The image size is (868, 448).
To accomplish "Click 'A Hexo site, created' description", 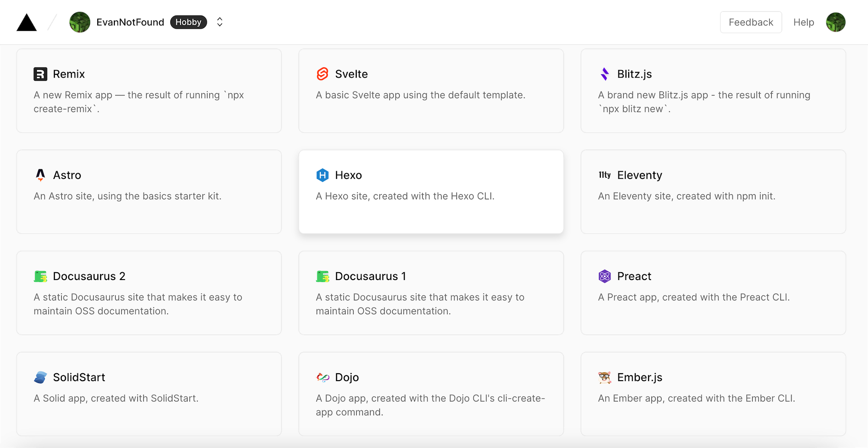I will click(405, 196).
